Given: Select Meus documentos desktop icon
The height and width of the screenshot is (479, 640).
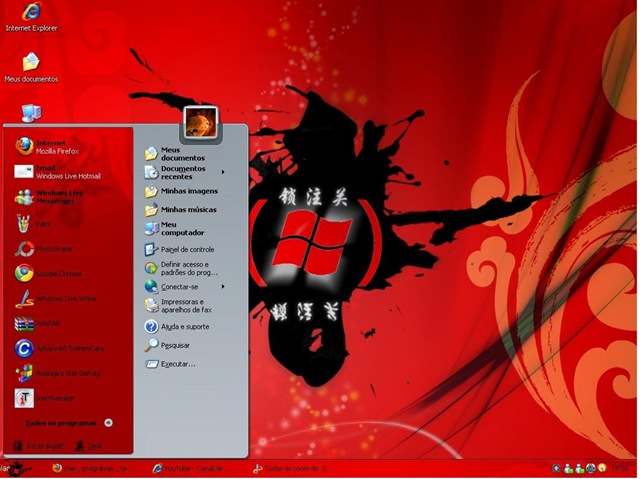Looking at the screenshot, I should pos(31,68).
